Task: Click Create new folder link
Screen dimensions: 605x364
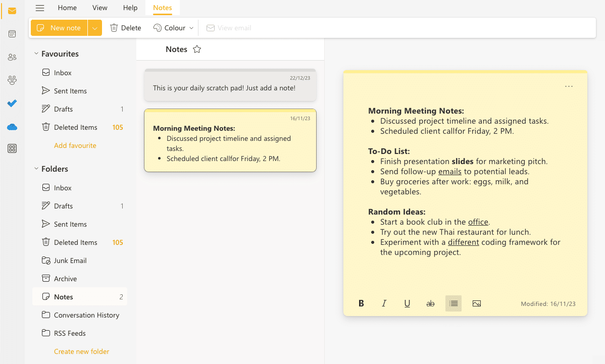Action: [x=81, y=351]
